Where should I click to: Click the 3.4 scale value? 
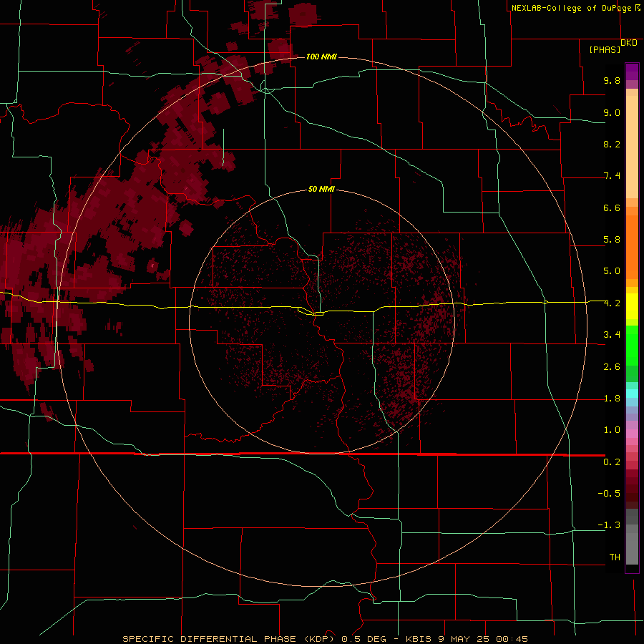point(612,335)
